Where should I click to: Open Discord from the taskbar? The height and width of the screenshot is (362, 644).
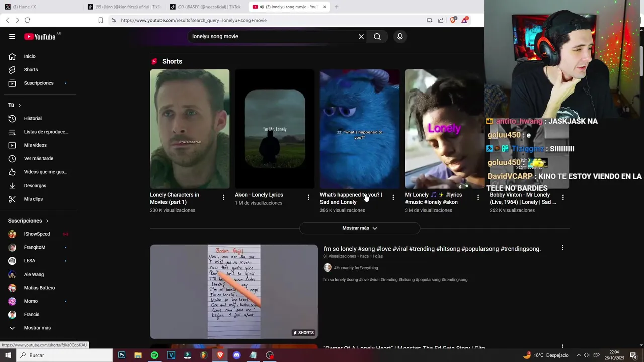[x=236, y=355]
